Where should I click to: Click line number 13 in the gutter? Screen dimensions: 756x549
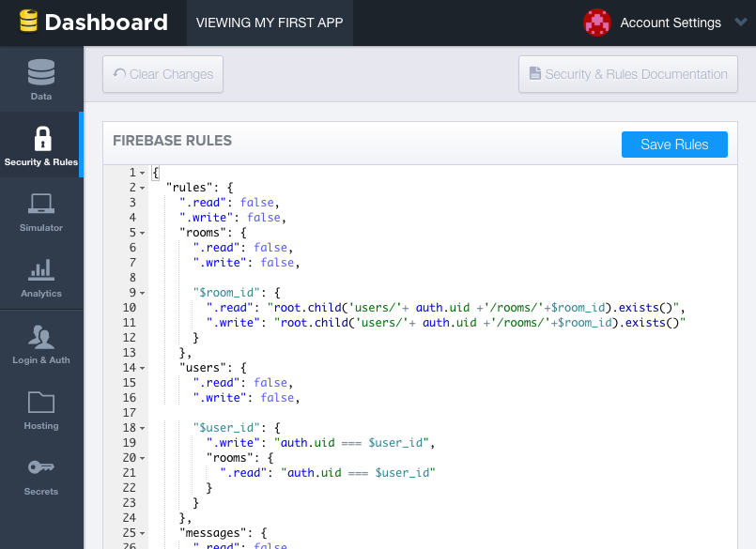tap(130, 353)
